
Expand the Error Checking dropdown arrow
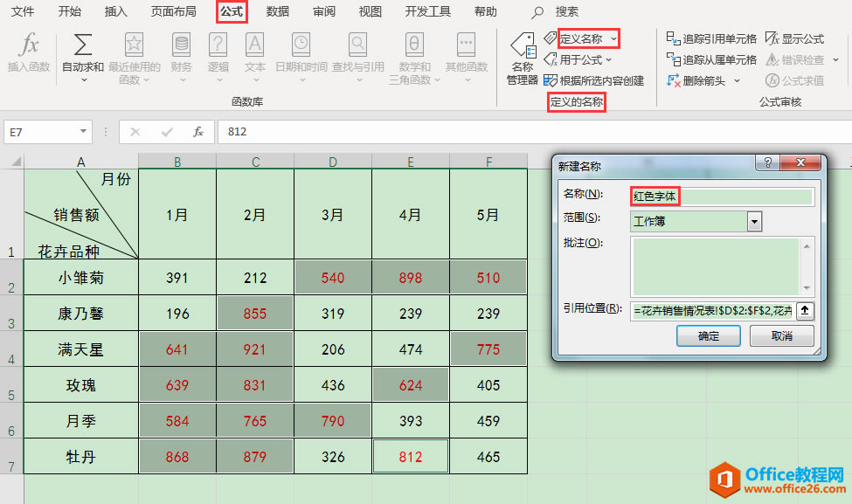click(x=835, y=59)
